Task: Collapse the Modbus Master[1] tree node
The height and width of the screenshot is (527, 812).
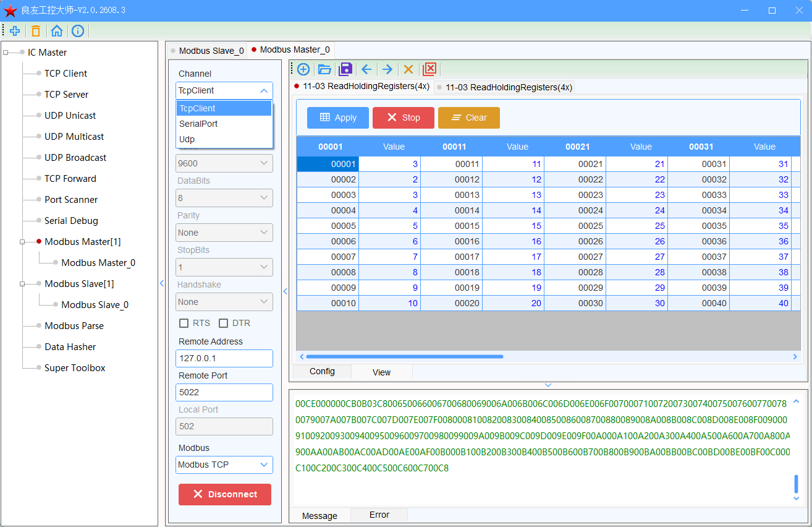Action: (x=22, y=242)
